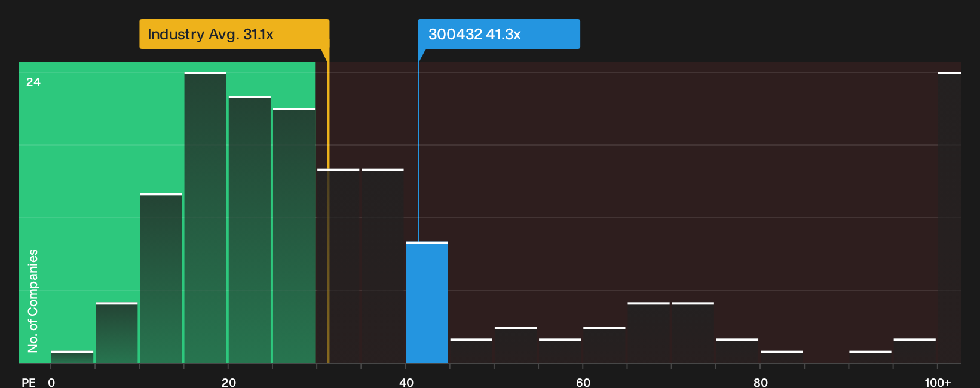Select the dark bar for PE 70–75

pyautogui.click(x=693, y=333)
